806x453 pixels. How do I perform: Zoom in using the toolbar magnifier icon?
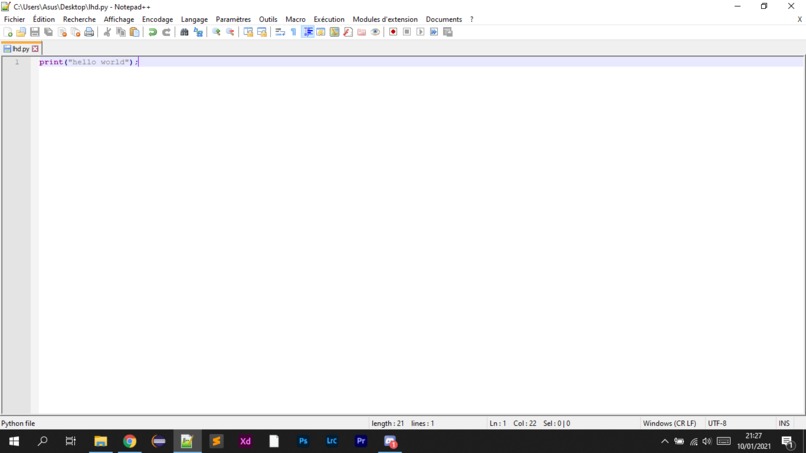[216, 32]
